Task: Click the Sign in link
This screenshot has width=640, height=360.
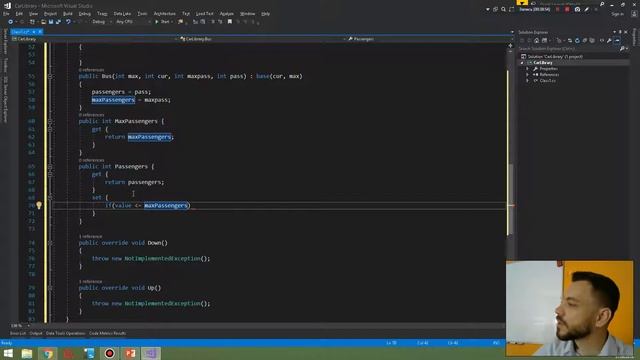Action: click(617, 14)
